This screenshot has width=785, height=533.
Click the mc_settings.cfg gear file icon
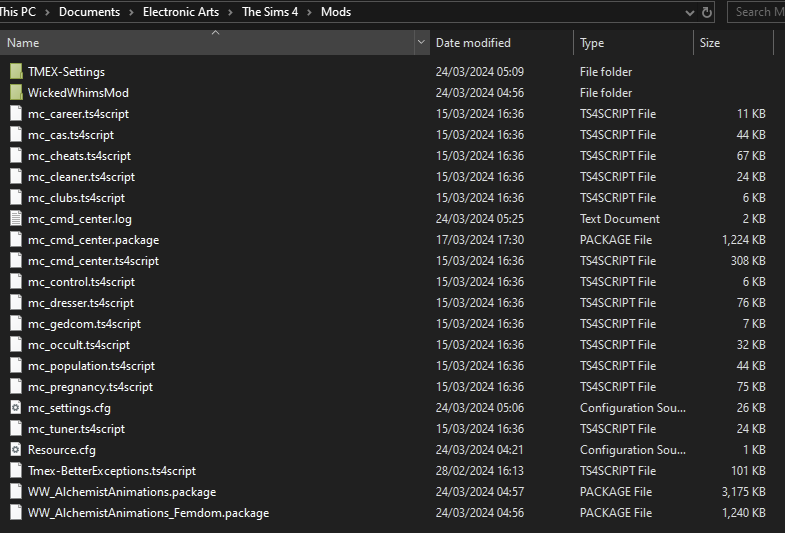(15, 408)
